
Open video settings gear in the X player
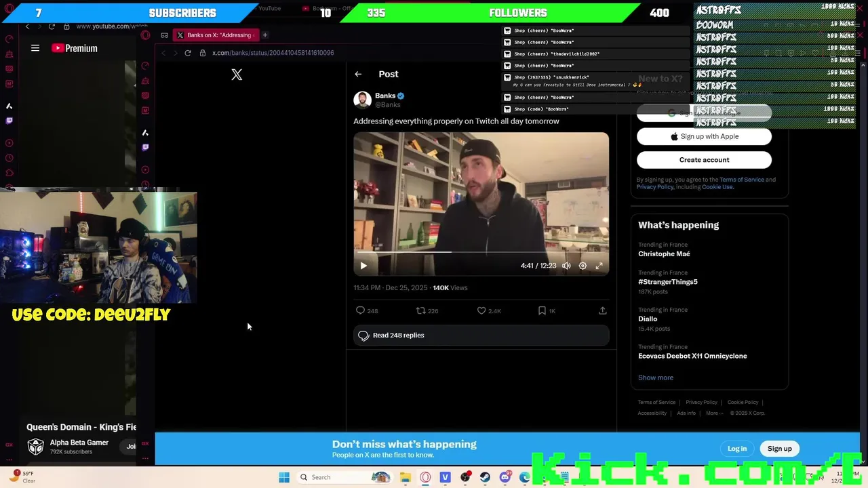[583, 266]
